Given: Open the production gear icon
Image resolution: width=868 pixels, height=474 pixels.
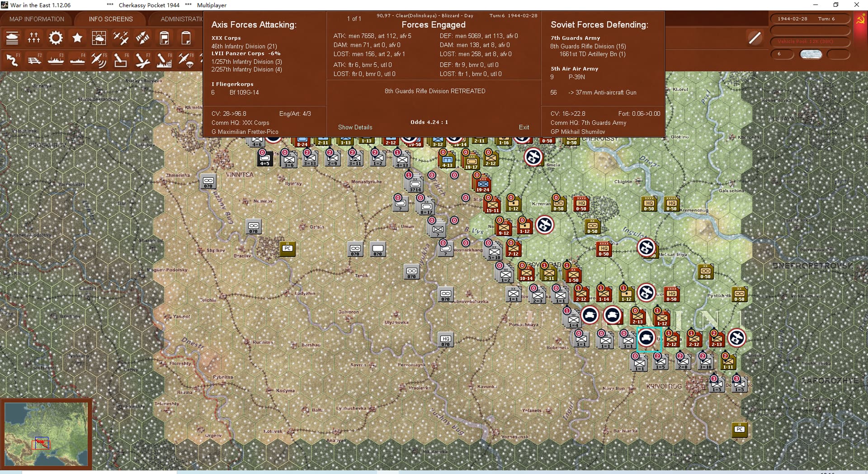Looking at the screenshot, I should pyautogui.click(x=56, y=38).
